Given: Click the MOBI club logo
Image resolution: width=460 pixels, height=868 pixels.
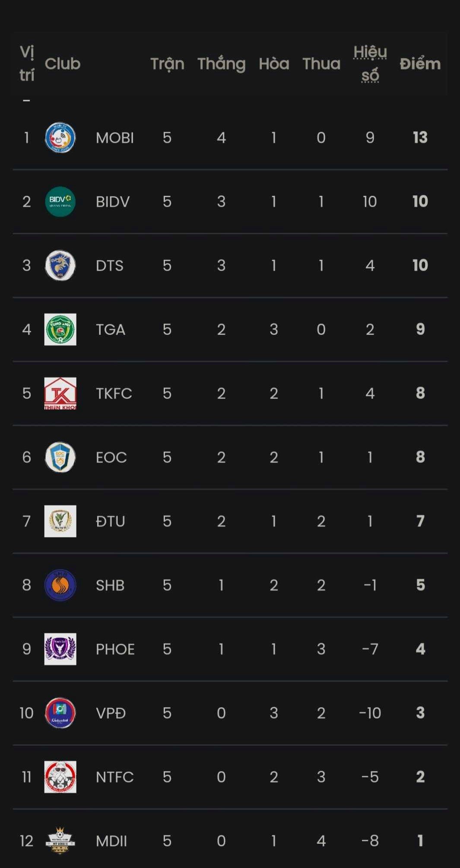Looking at the screenshot, I should [x=60, y=138].
